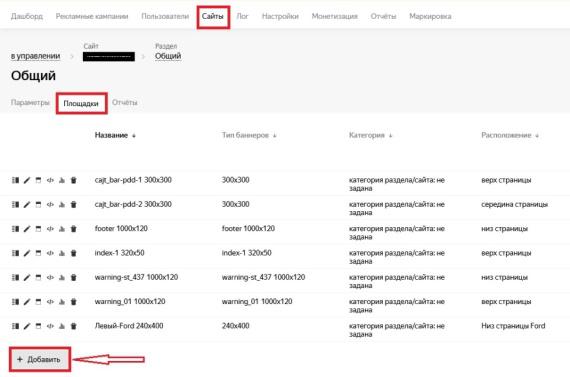Delete the footer 1000x120 placement

(x=73, y=229)
